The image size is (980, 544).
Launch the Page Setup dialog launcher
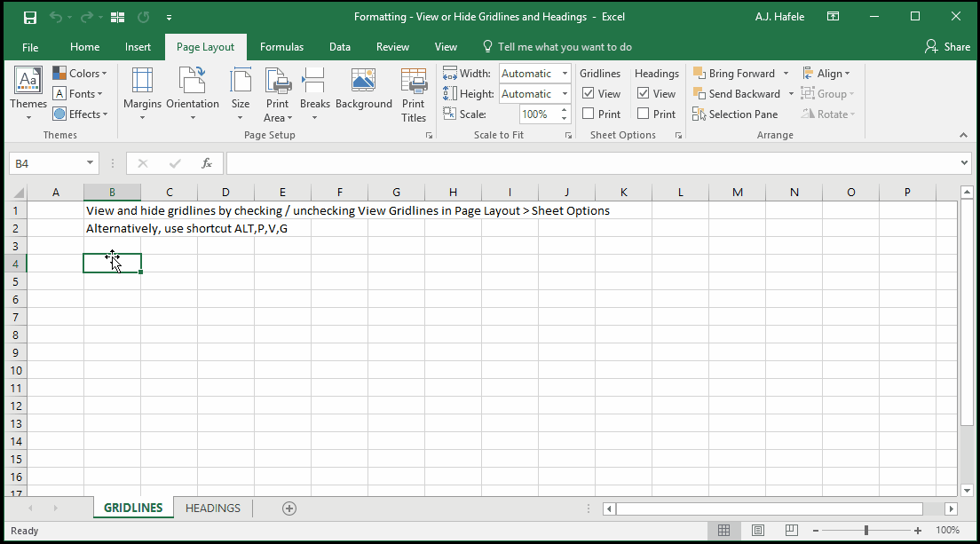pyautogui.click(x=430, y=135)
